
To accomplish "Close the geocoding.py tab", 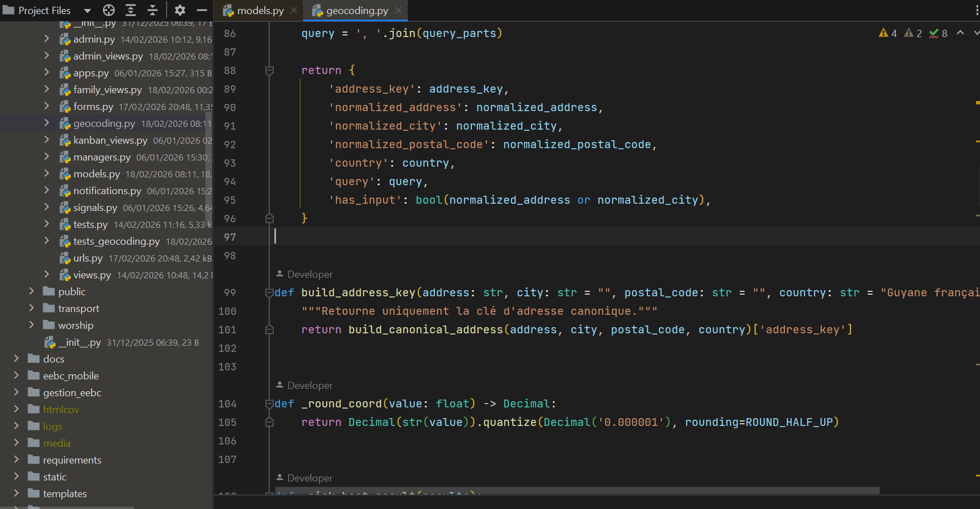I will [398, 10].
